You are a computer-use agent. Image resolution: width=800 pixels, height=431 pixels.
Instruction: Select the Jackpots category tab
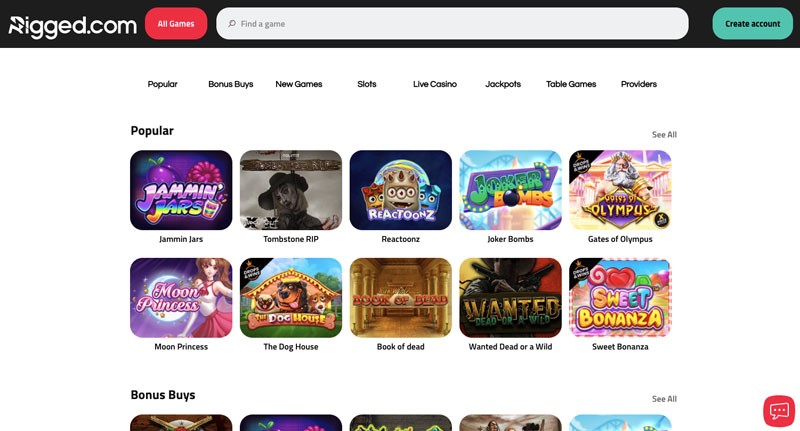pyautogui.click(x=503, y=84)
